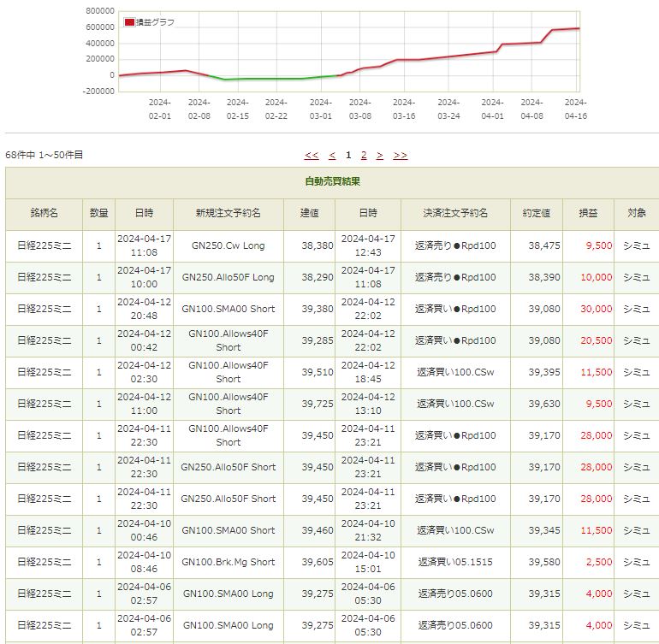Click execution price 38,390
The width and height of the screenshot is (659, 644).
[544, 277]
